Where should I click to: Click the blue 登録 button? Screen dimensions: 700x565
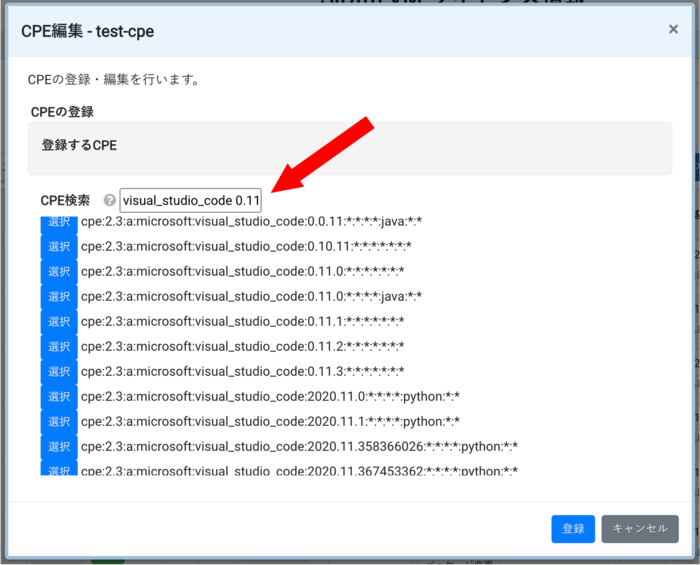point(573,529)
